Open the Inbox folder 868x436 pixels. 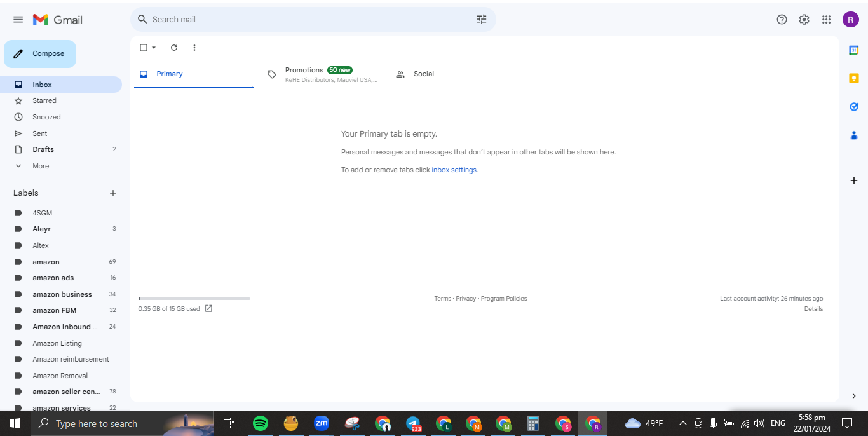click(61, 85)
